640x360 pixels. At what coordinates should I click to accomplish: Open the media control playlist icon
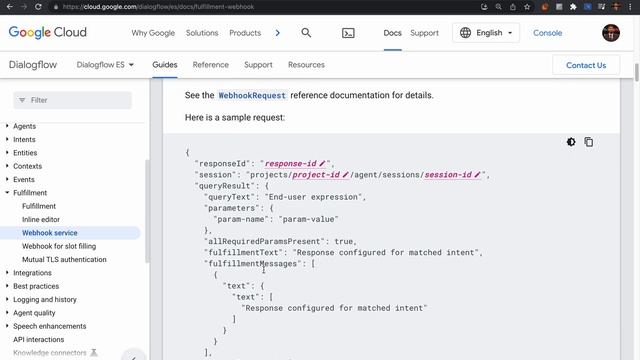[601, 7]
